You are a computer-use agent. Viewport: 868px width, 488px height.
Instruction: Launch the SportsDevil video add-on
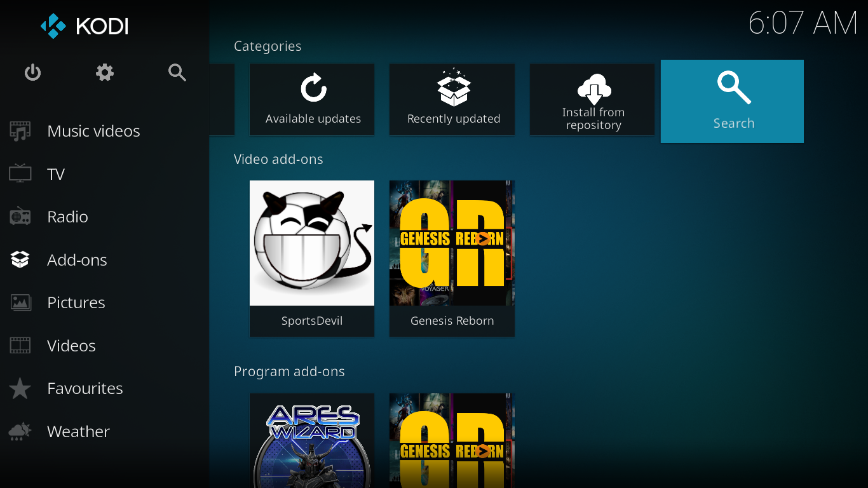point(312,259)
